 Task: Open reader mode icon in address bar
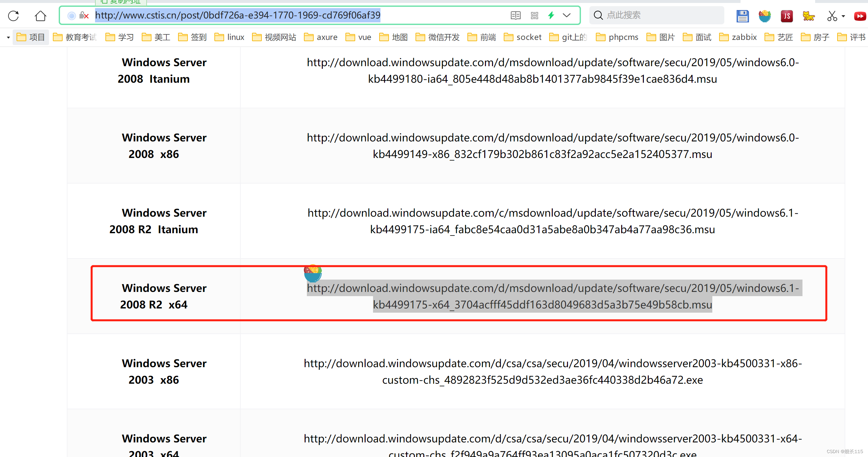tap(515, 16)
